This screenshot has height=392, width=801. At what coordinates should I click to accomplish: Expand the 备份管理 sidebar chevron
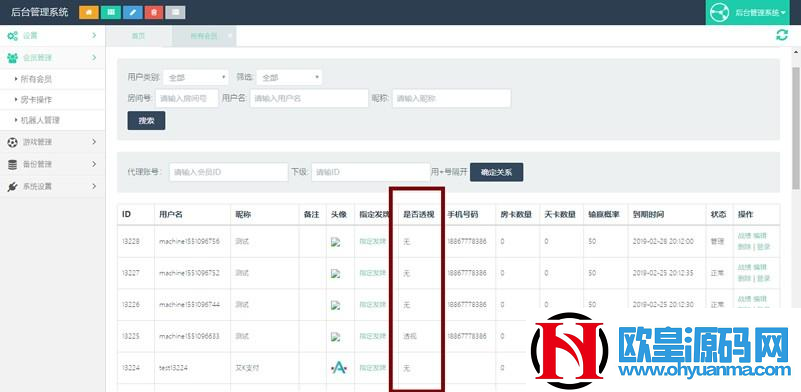[x=94, y=164]
